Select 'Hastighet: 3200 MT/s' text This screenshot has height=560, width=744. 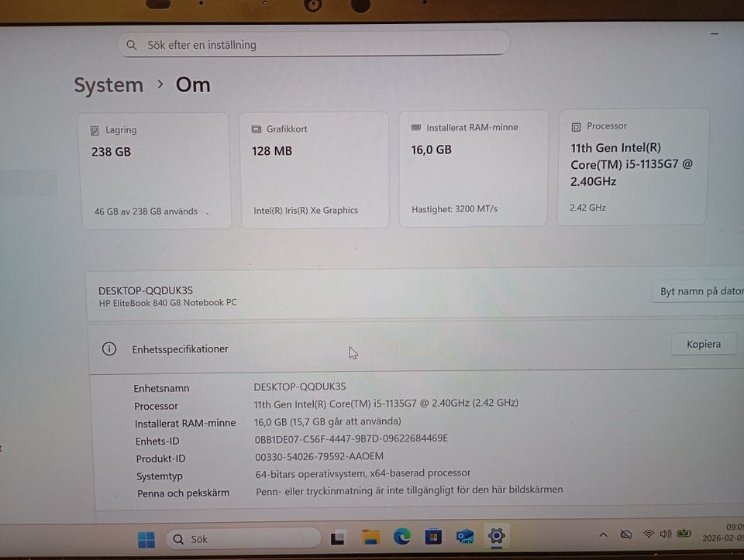tap(454, 208)
